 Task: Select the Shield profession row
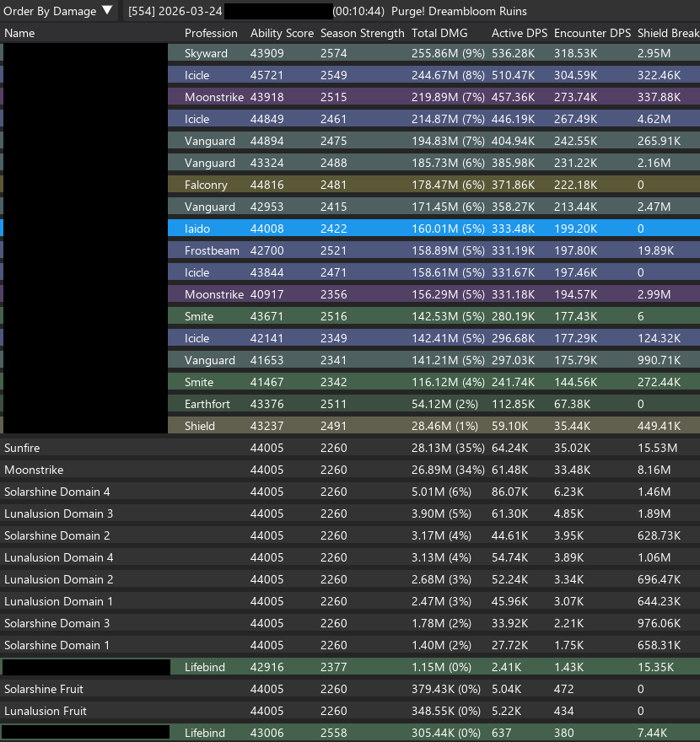pos(350,426)
